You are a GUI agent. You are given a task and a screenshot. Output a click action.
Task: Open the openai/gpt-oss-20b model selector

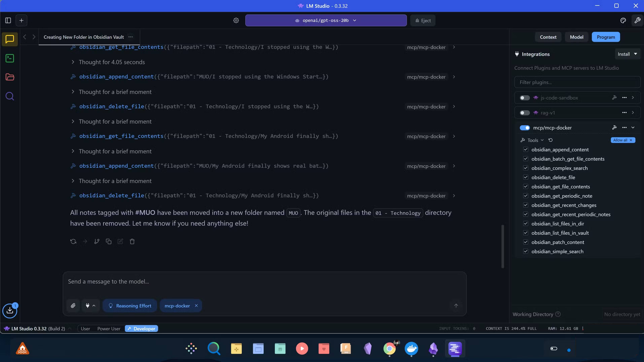click(326, 21)
